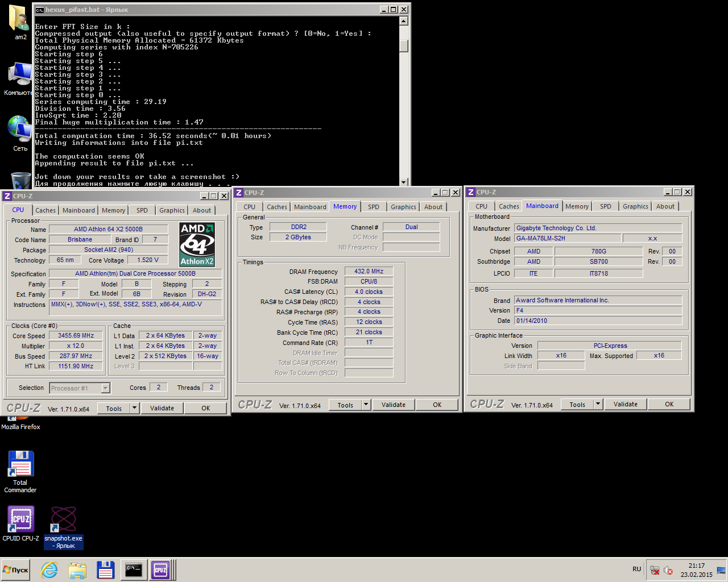Screen dimensions: 728x582
Task: Click the hexus_pifast.bat console title icon
Action: (x=39, y=10)
